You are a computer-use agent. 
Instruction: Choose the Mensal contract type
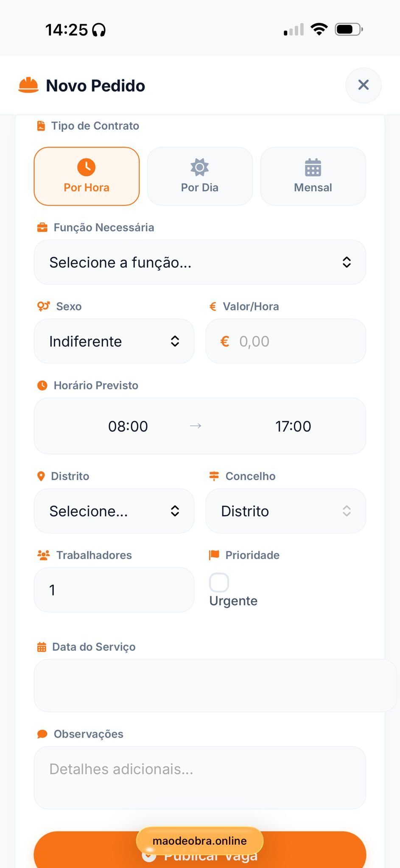tap(313, 176)
